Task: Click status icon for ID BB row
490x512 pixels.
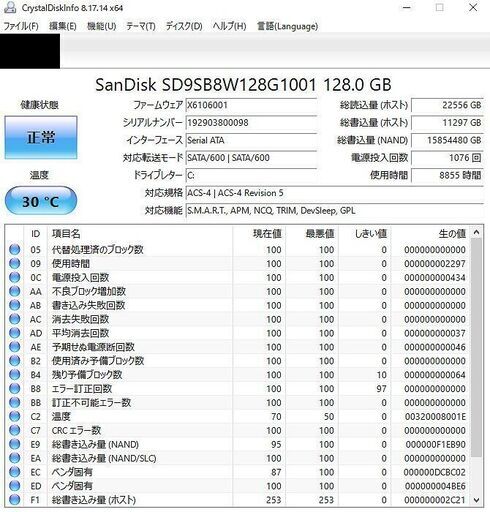Action: coord(14,402)
